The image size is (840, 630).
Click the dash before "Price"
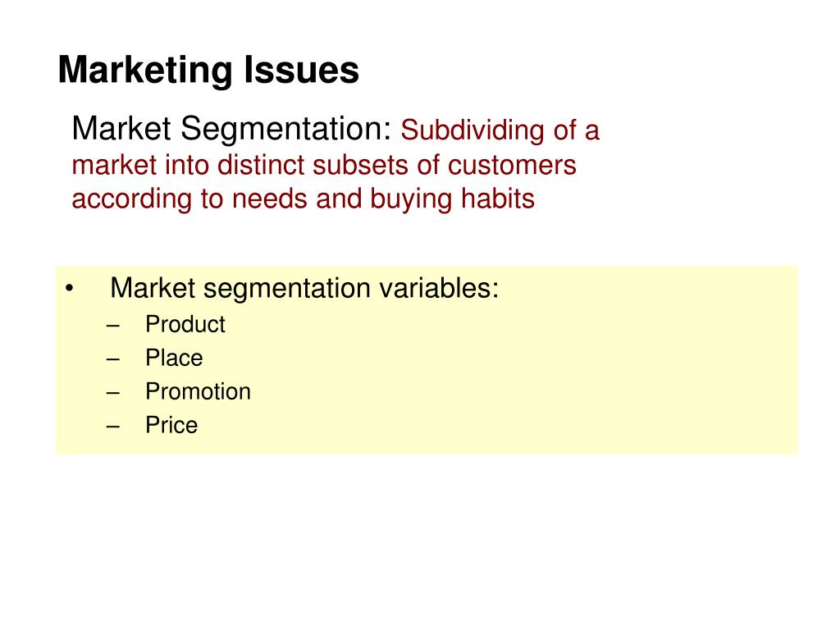[112, 427]
